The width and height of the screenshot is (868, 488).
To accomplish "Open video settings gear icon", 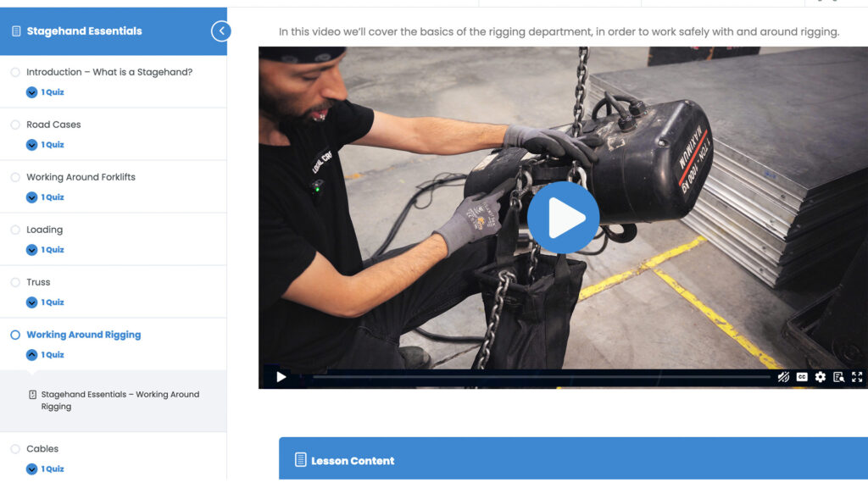I will click(x=821, y=377).
